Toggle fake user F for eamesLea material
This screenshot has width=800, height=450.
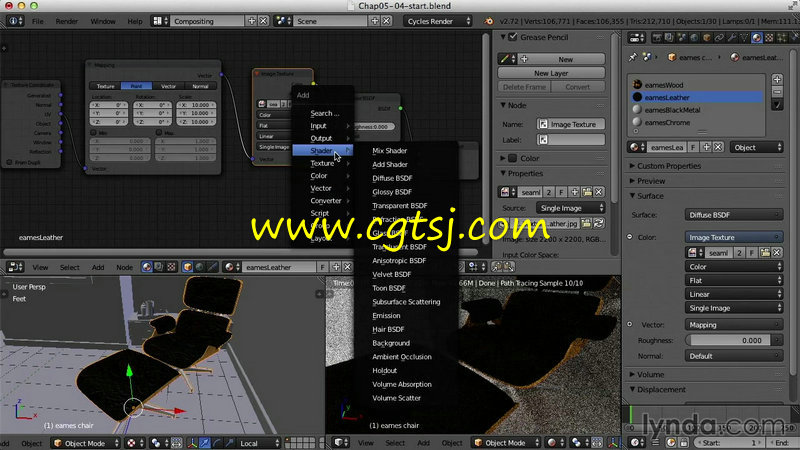[x=693, y=147]
